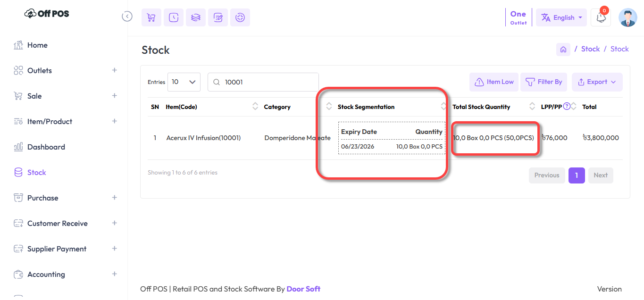Click the clock icon in top toolbar
644x300 pixels.
(174, 17)
